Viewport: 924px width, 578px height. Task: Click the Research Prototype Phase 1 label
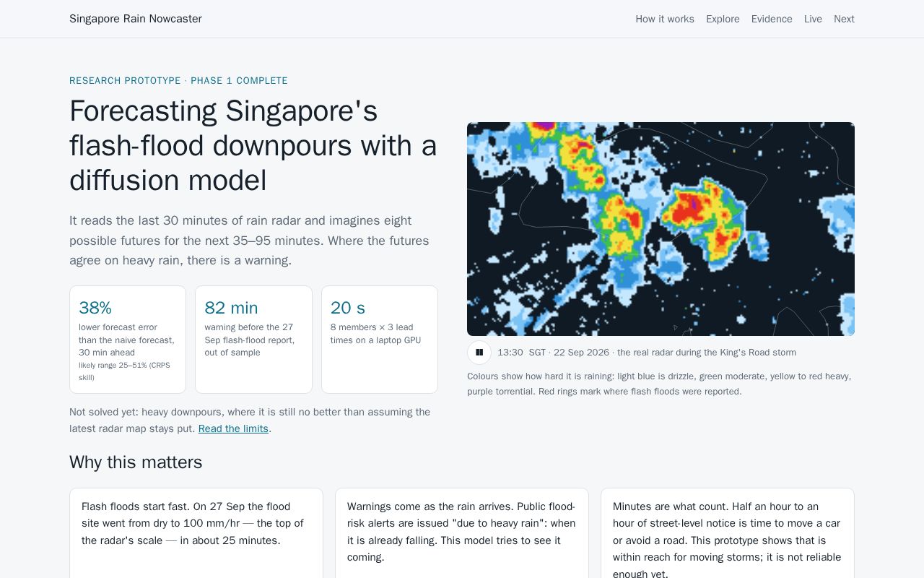point(178,81)
